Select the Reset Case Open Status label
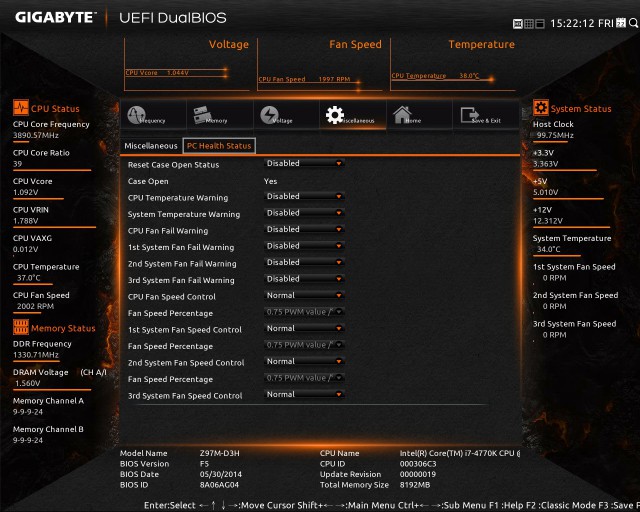This screenshot has width=640, height=512. pos(173,165)
